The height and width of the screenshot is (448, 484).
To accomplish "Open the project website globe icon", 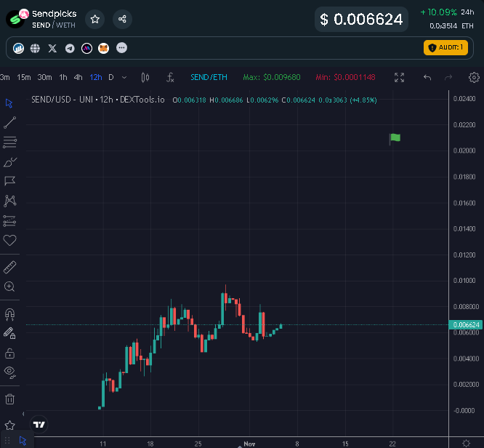I will coord(35,48).
